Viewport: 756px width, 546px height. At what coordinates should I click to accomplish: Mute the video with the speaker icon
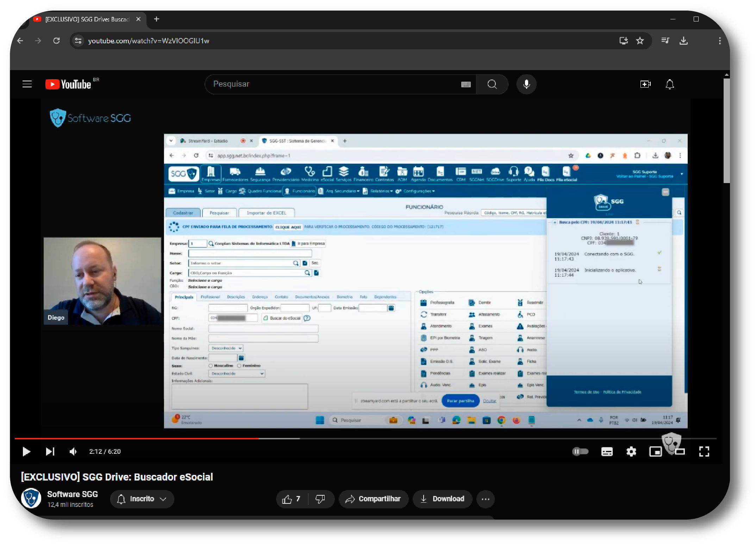pyautogui.click(x=73, y=452)
